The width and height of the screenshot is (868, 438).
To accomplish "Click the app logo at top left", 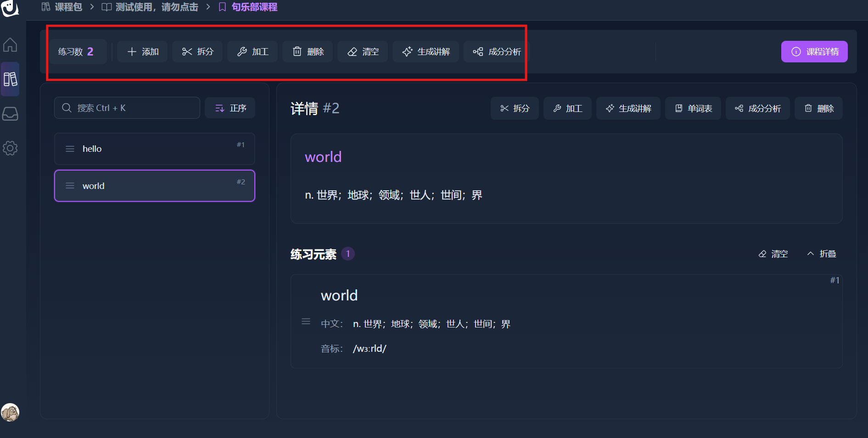I will coord(10,8).
